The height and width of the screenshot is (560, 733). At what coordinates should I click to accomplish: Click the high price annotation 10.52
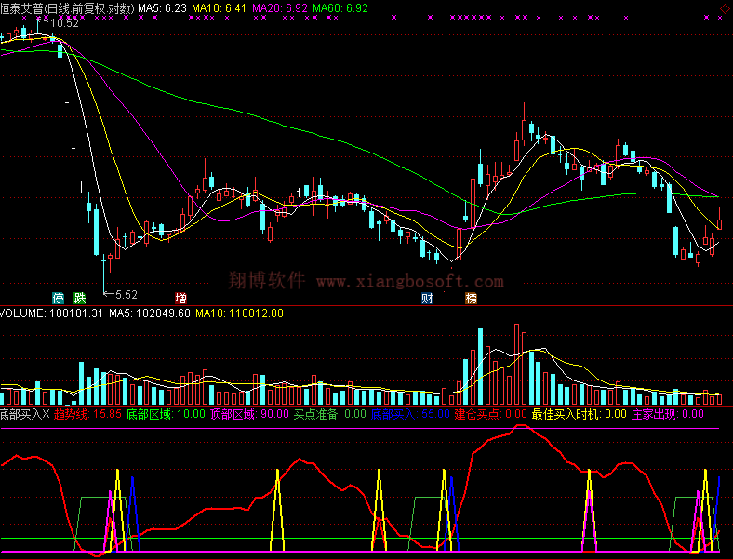[x=64, y=23]
